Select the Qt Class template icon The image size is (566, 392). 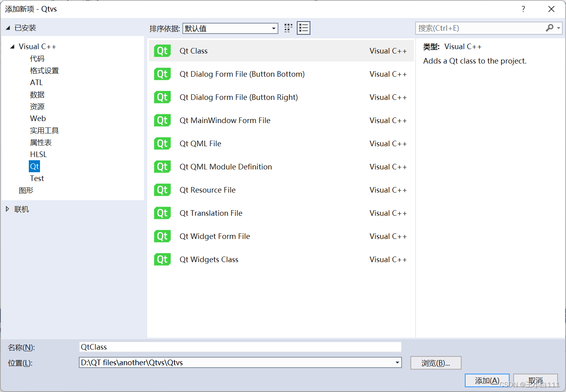tap(162, 51)
